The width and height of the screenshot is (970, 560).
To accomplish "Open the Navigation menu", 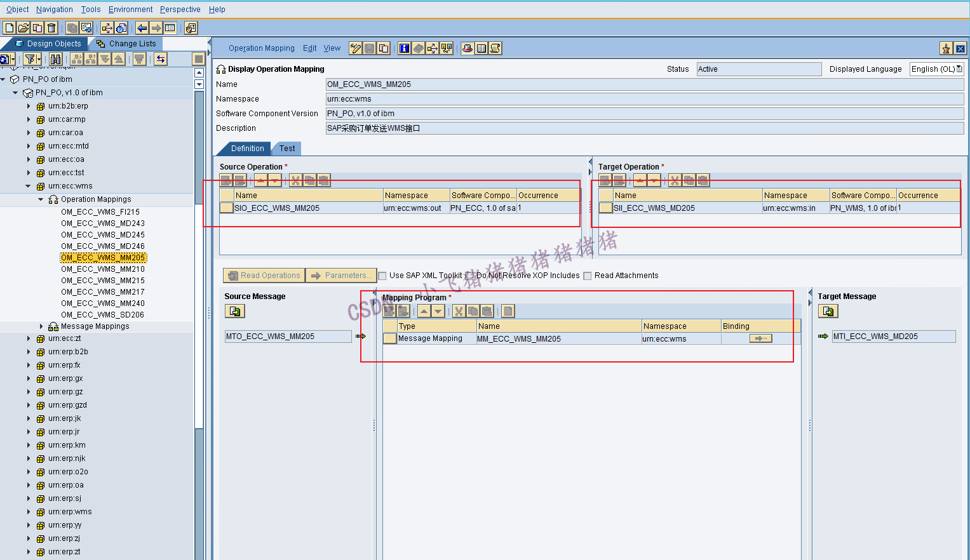I will click(x=55, y=10).
